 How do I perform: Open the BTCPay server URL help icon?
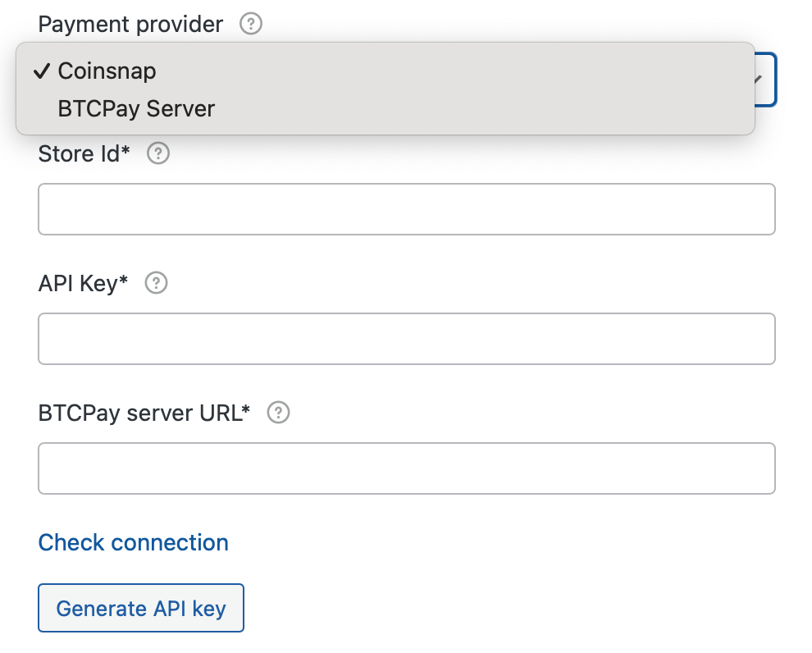click(x=278, y=413)
